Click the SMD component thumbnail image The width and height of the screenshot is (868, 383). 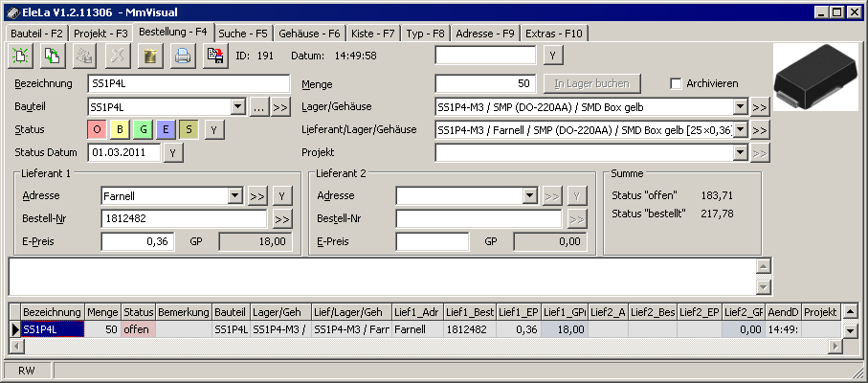816,78
